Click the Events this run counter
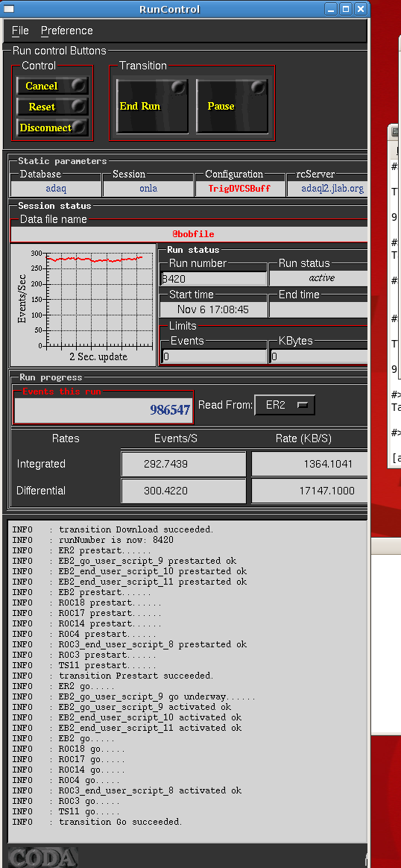Viewport: 401px width, 868px height. 104,409
